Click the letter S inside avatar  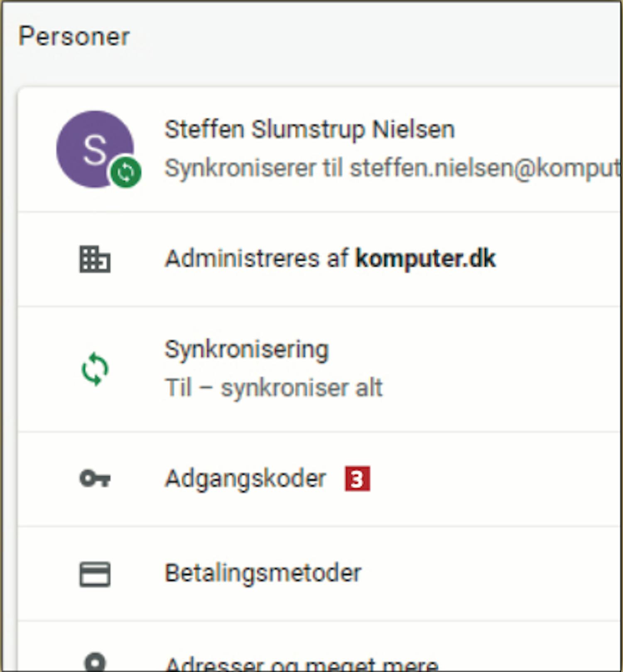(x=95, y=150)
